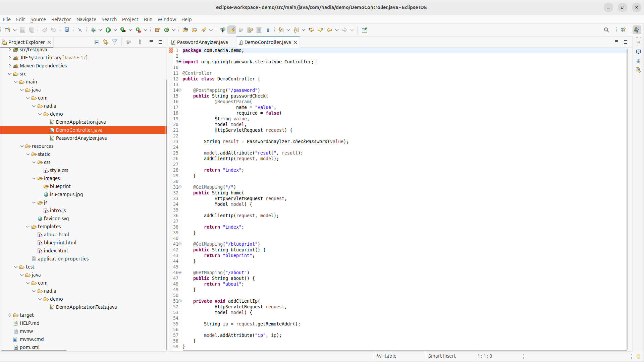The image size is (644, 362).
Task: Click the Next Annotation arrow icon
Action: point(281,30)
